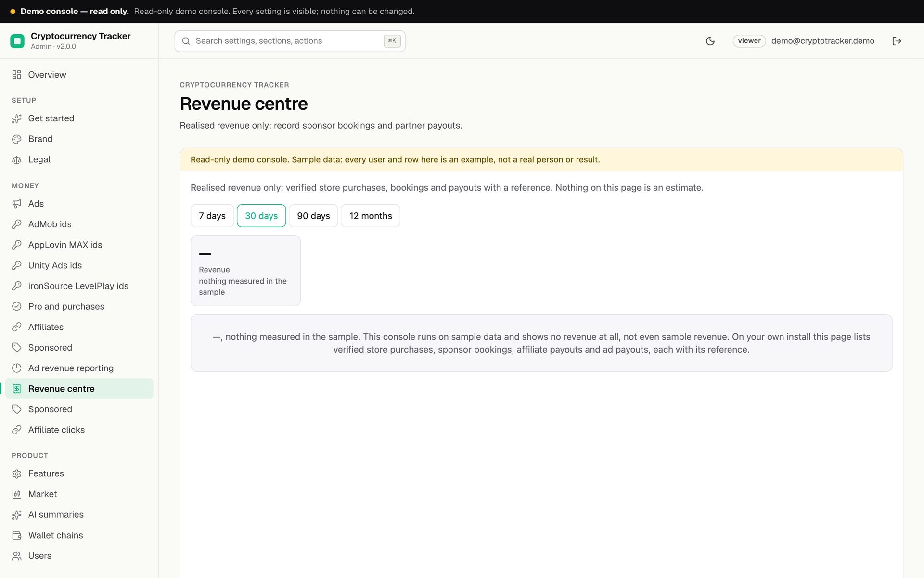Click the Pro and purchases badge icon
924x578 pixels.
pos(17,306)
